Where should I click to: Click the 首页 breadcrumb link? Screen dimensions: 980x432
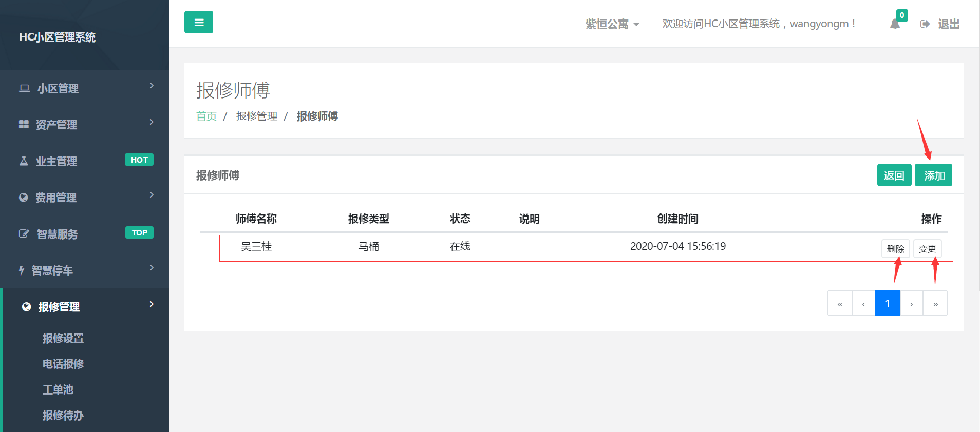206,116
